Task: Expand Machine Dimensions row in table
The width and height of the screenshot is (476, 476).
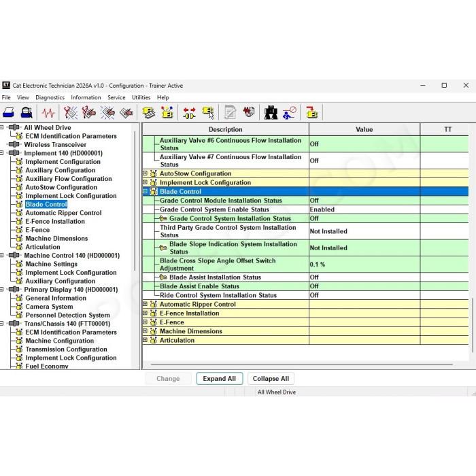Action: coord(145,331)
